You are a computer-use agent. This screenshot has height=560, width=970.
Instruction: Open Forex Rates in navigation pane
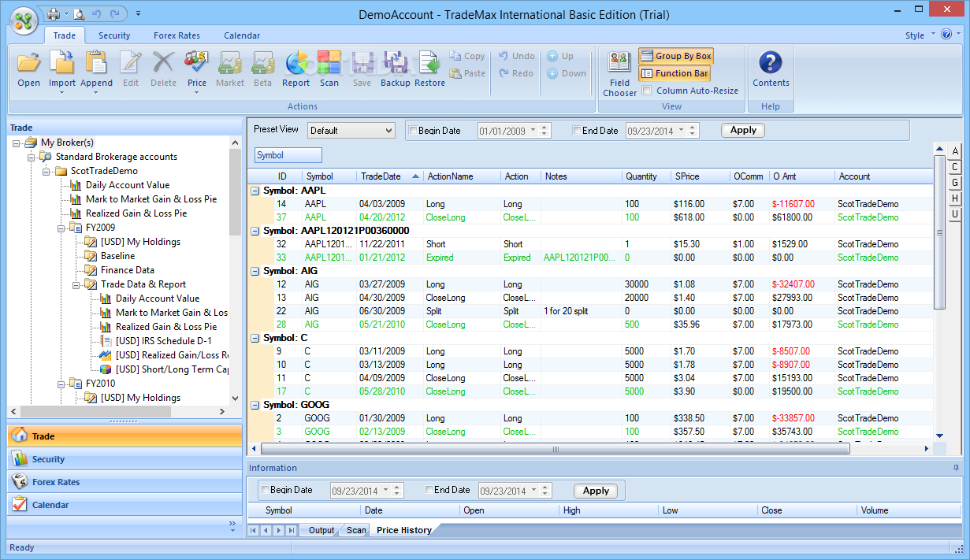coord(125,482)
